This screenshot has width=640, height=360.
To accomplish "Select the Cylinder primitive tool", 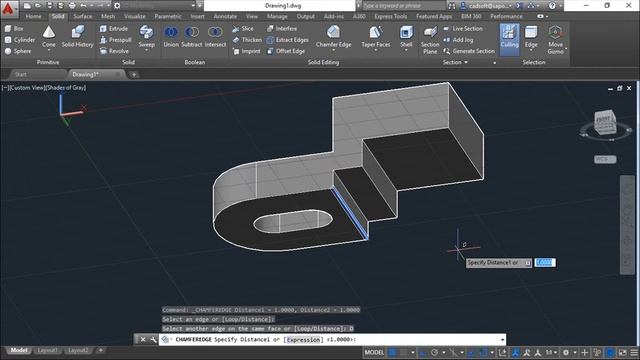I will click(x=20, y=40).
